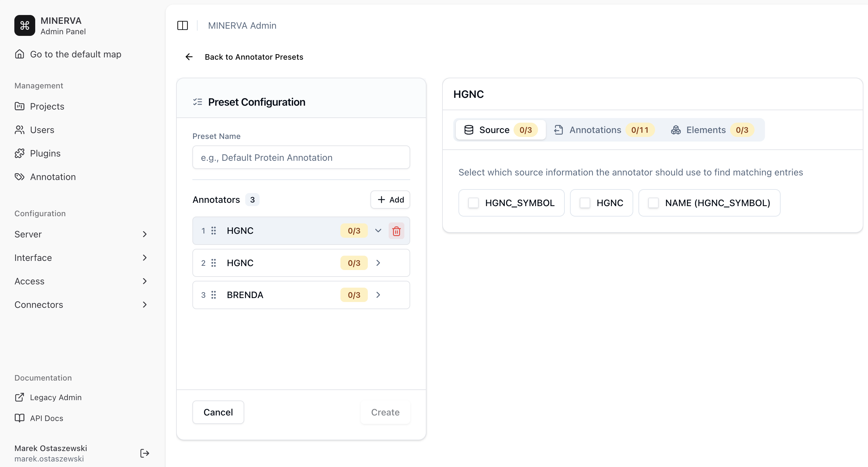The height and width of the screenshot is (467, 868).
Task: Enable the HGNC_SYMBOL source checkbox
Action: click(473, 203)
